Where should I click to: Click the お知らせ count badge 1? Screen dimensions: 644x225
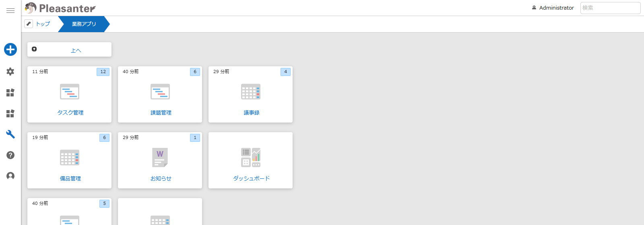[x=195, y=137]
